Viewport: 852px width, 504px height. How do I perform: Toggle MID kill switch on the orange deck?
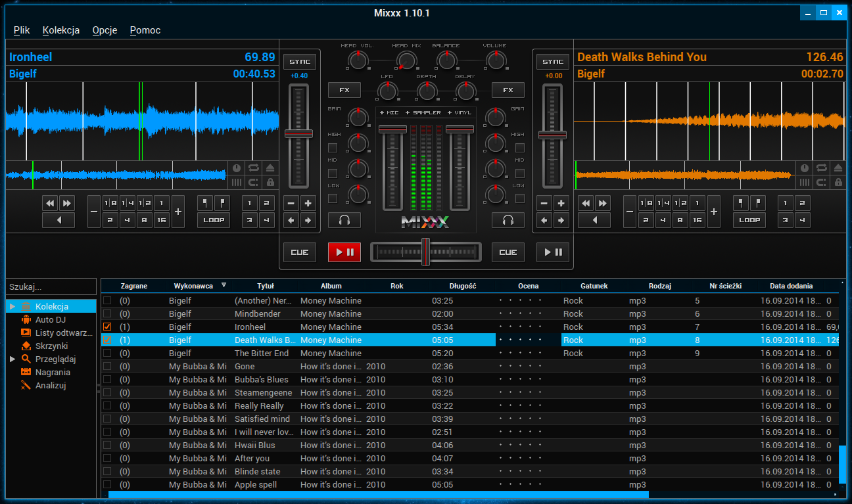(520, 173)
